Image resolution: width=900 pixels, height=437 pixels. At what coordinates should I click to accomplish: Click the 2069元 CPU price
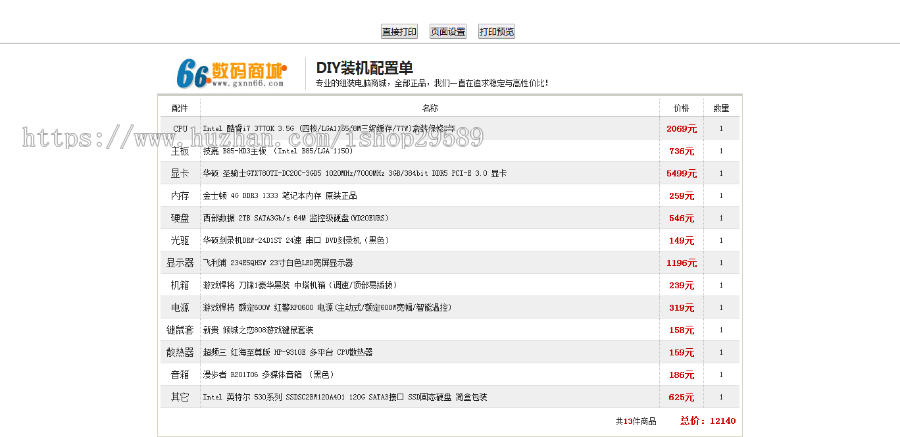coord(681,129)
